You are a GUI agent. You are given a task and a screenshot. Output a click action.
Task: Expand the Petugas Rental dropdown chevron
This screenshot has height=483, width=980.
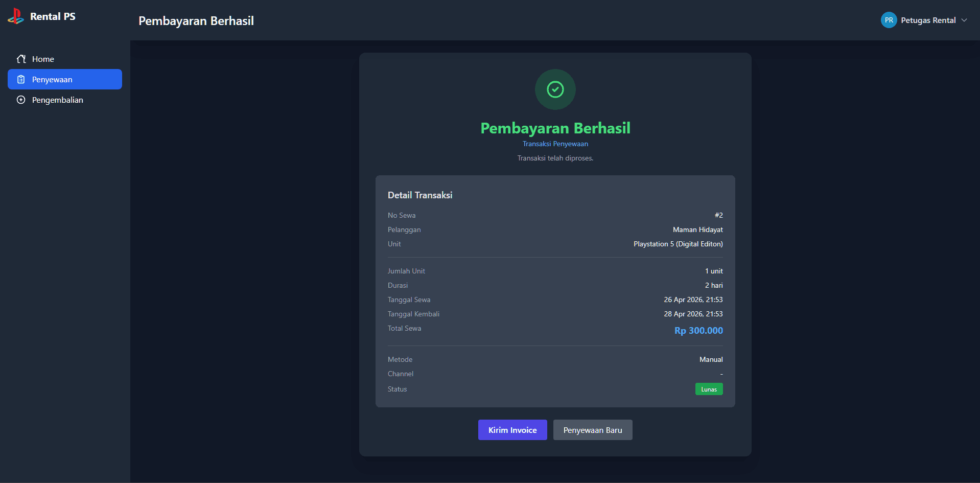pos(964,20)
